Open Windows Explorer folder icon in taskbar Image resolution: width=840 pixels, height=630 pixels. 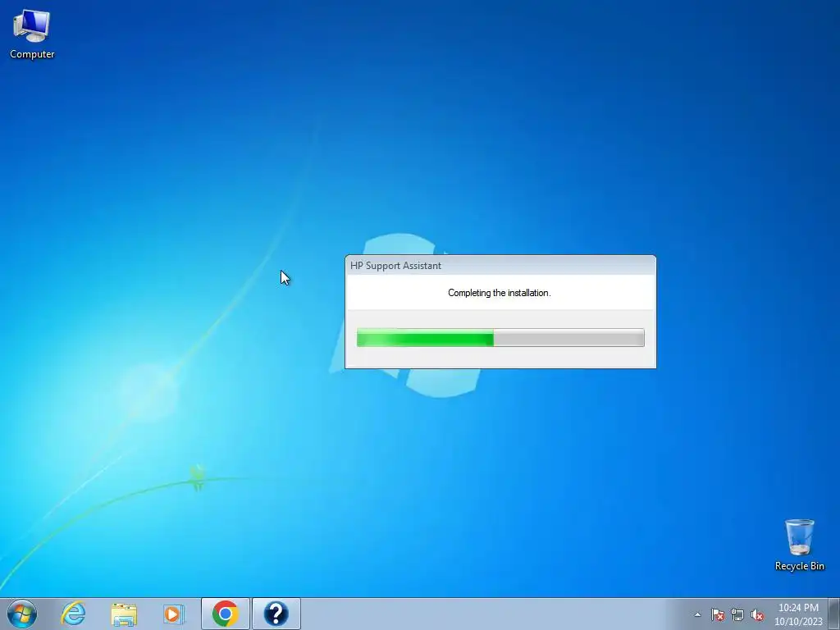124,614
